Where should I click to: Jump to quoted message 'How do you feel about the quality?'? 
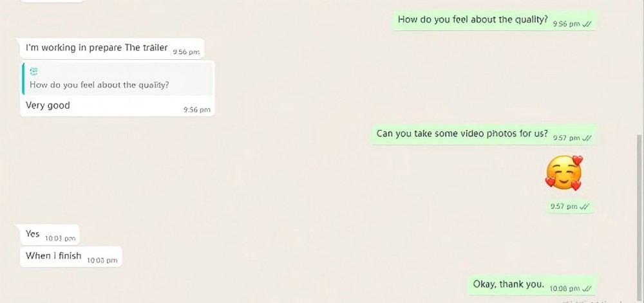coord(118,78)
